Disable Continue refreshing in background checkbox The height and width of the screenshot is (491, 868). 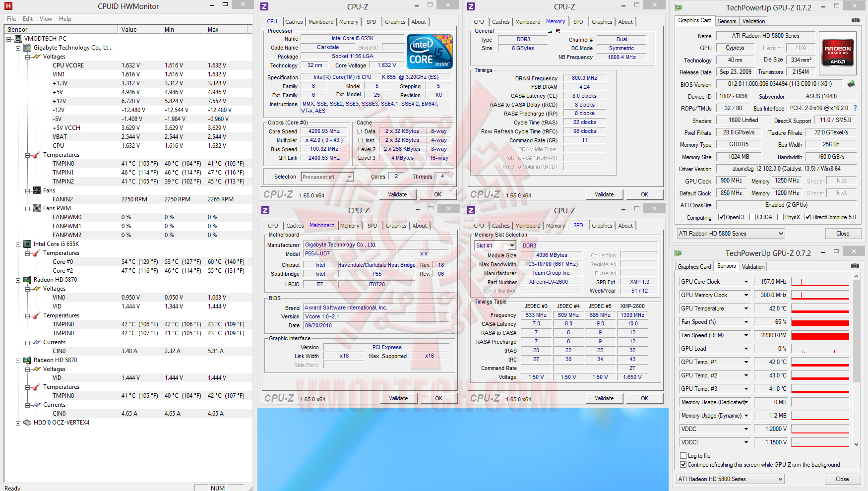pyautogui.click(x=683, y=465)
